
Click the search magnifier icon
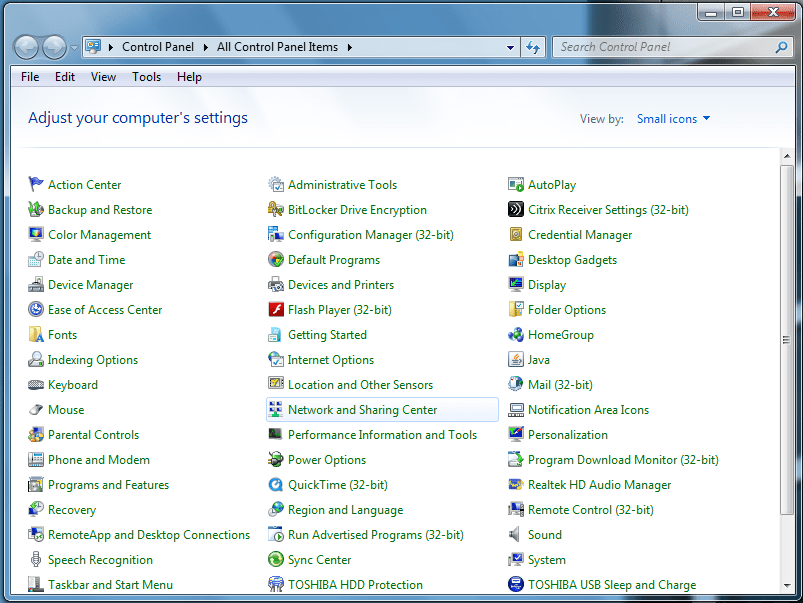pos(781,48)
